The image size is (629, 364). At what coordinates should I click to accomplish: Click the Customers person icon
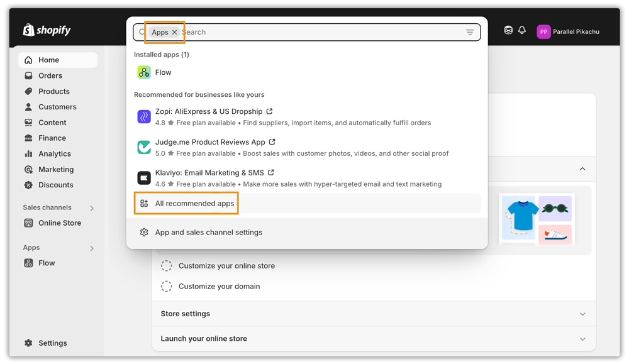(28, 107)
